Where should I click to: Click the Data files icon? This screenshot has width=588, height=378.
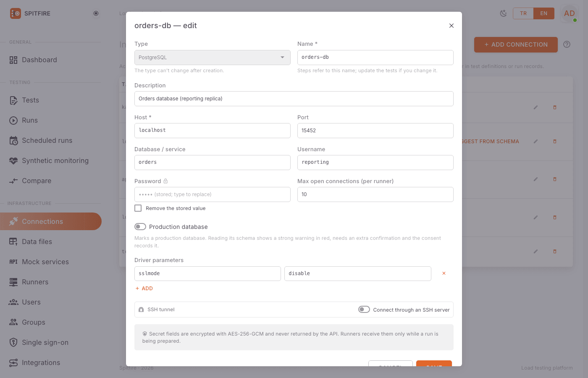click(x=13, y=241)
